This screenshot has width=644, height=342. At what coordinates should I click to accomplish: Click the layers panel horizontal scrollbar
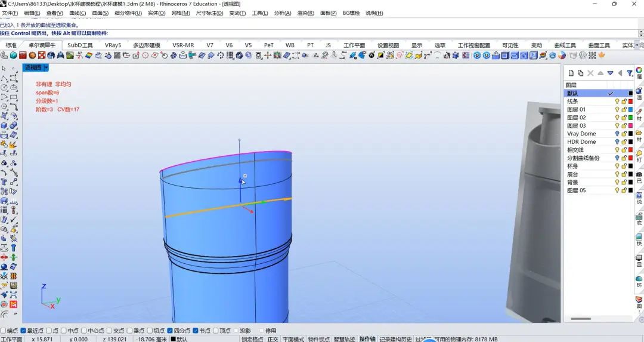coord(581,319)
